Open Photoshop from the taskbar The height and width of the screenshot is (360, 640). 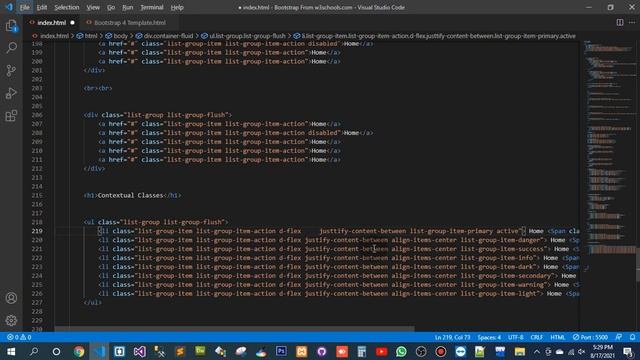point(281,351)
